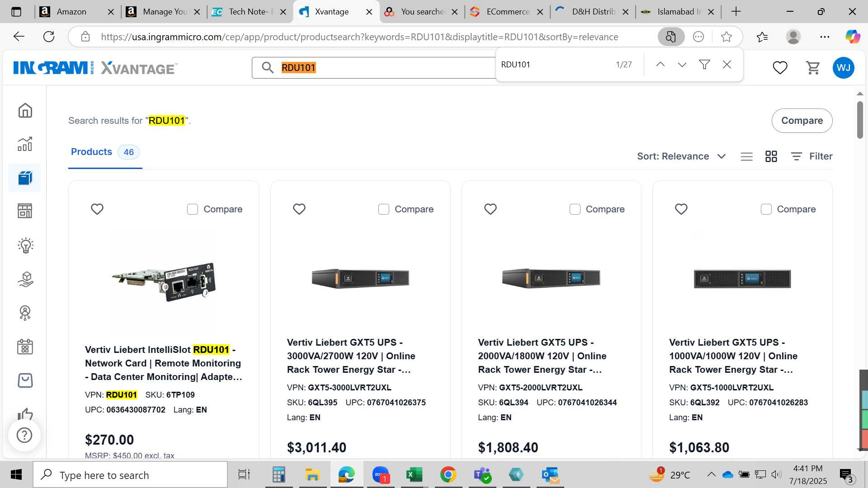Image resolution: width=868 pixels, height=488 pixels.
Task: Open Vertiv Liebert IntelliSlot RDU101 product link
Action: click(x=164, y=363)
